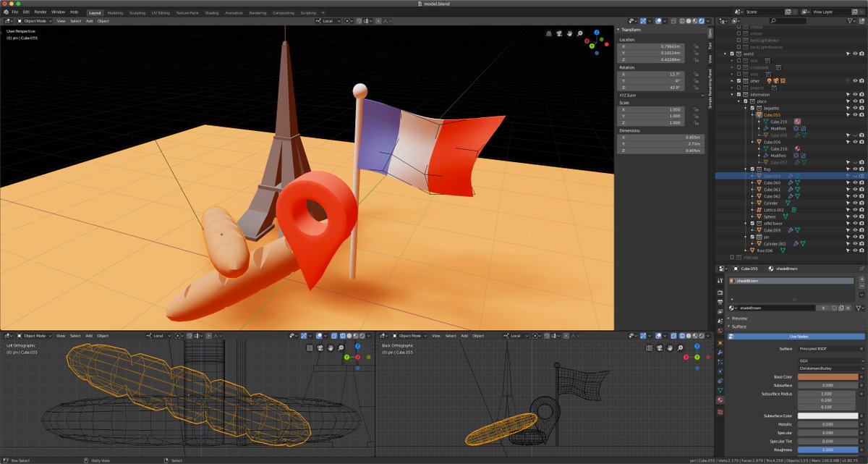Click the zoom magnifier icon in viewport
The height and width of the screenshot is (464, 868).
[x=581, y=33]
